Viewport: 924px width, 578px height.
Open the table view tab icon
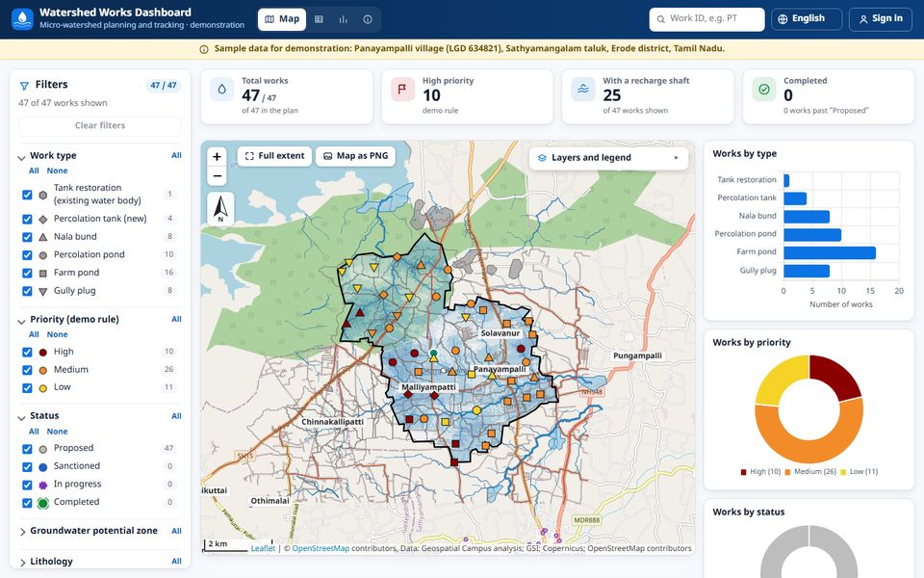(x=319, y=19)
